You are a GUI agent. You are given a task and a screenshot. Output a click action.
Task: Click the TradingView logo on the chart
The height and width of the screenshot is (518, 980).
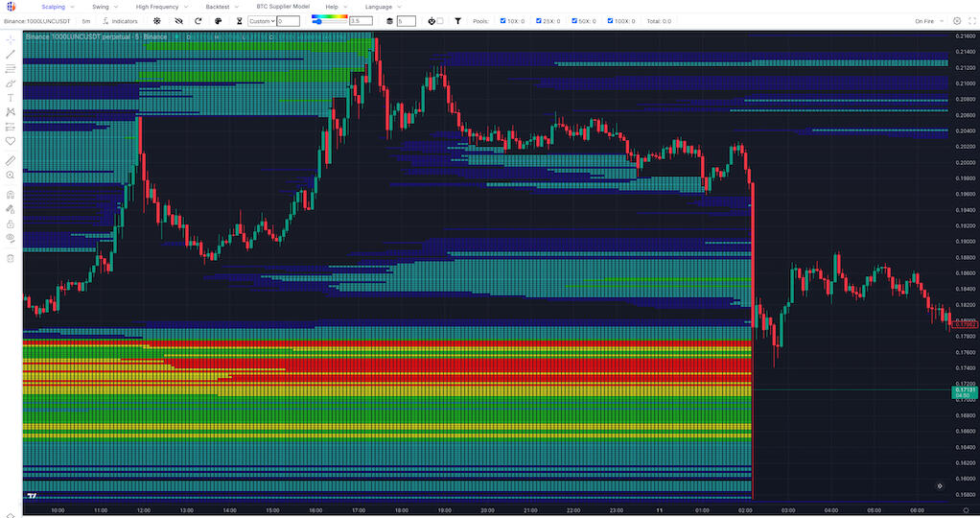click(x=32, y=496)
